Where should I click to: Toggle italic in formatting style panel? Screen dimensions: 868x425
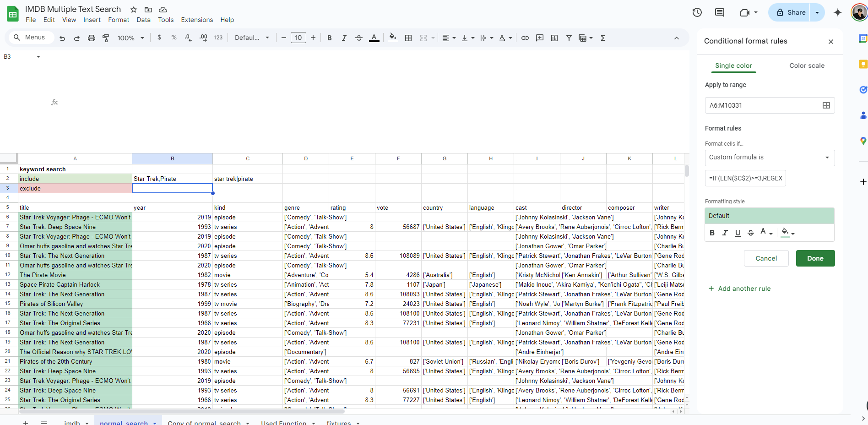(x=725, y=233)
